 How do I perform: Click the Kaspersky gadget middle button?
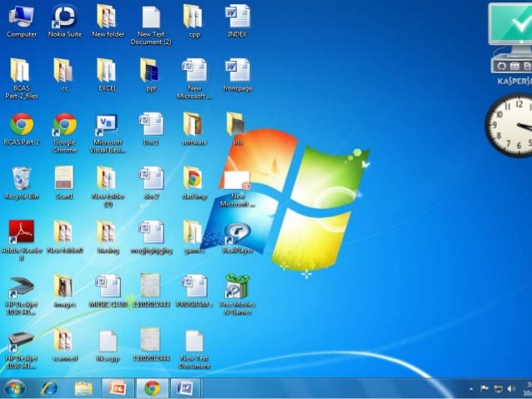click(x=514, y=67)
